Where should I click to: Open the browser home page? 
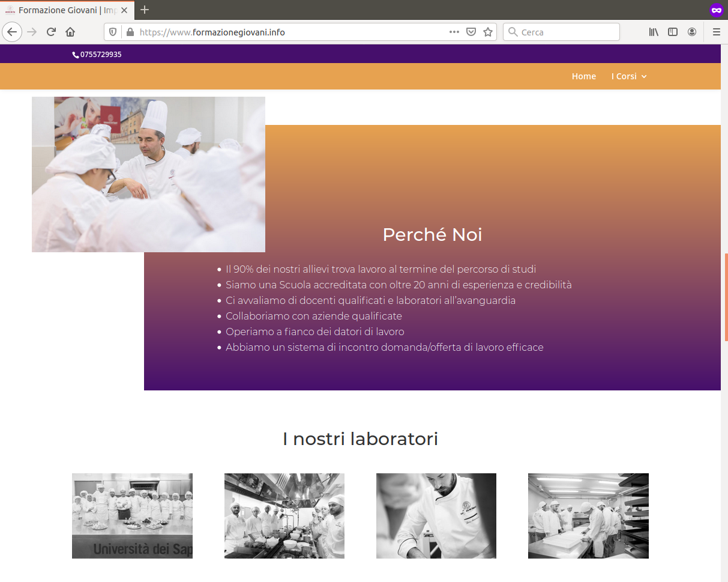pyautogui.click(x=70, y=32)
